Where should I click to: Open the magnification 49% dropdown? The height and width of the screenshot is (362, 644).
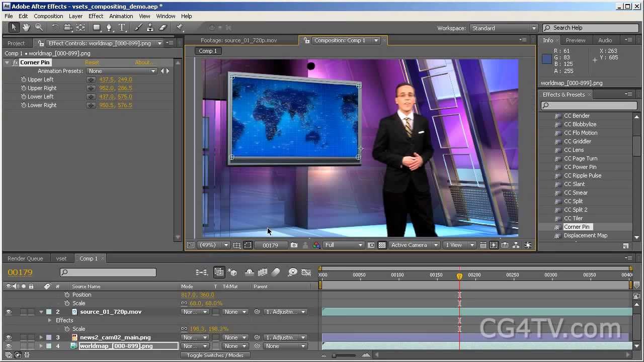coord(213,245)
